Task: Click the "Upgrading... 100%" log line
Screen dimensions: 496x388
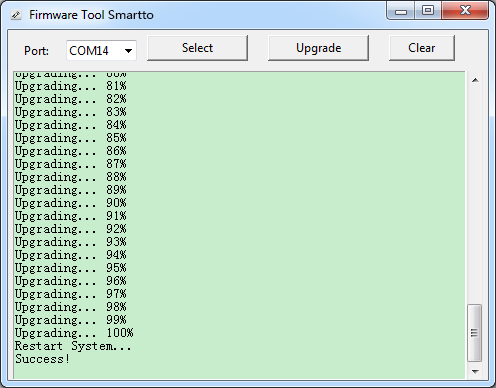Action: 74,333
